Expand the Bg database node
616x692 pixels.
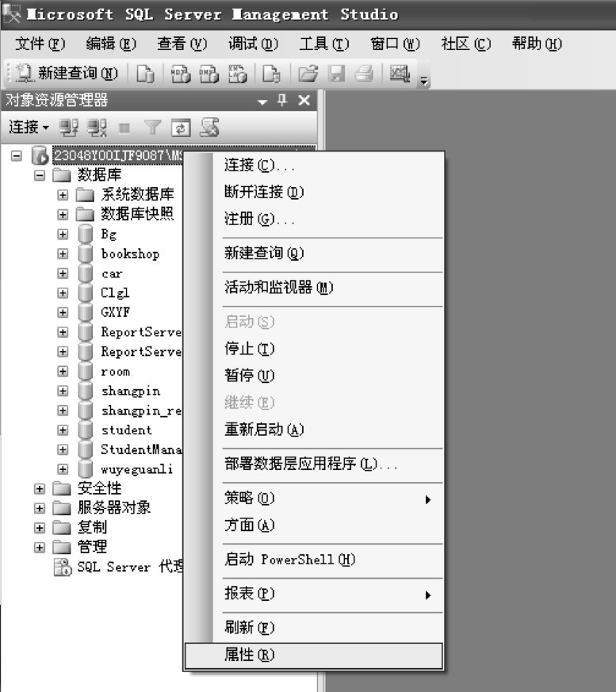[63, 235]
